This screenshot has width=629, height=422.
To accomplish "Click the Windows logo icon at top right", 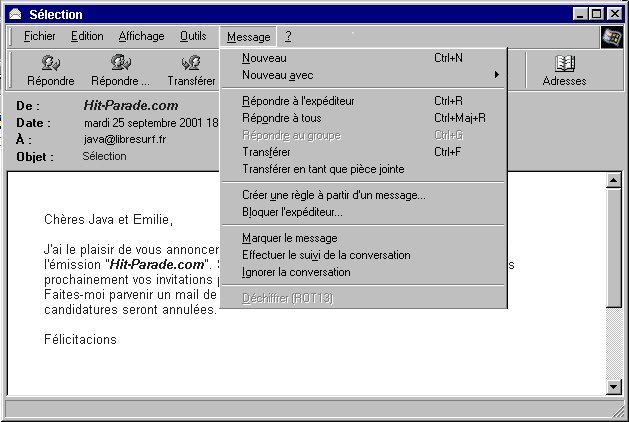I will pos(611,37).
